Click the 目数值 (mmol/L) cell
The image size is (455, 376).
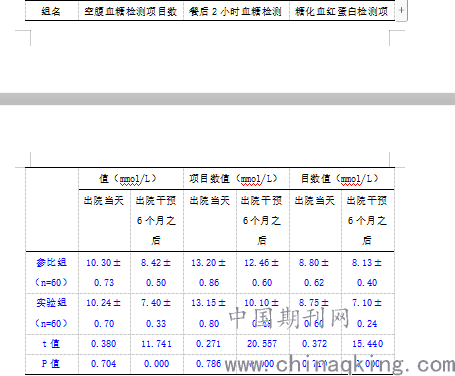342,179
